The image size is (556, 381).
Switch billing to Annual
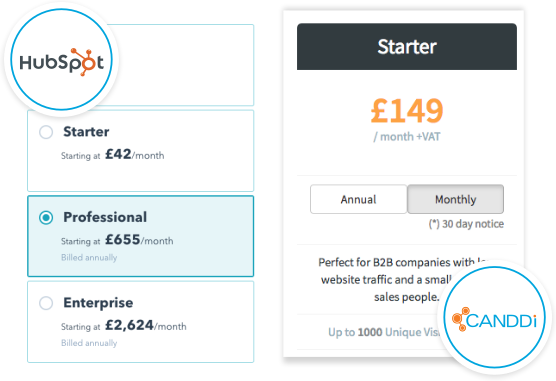358,199
